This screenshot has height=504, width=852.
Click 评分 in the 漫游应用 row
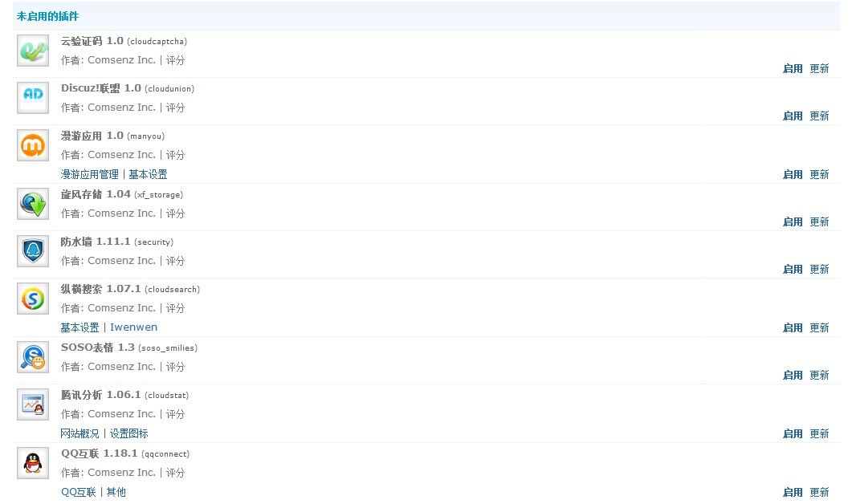tap(175, 155)
